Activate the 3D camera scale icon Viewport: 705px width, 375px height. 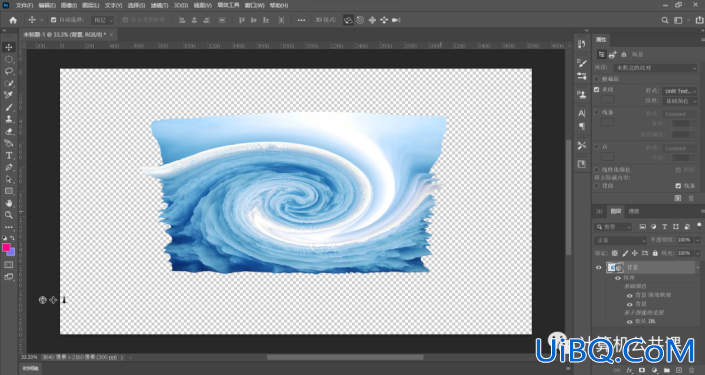coord(396,20)
